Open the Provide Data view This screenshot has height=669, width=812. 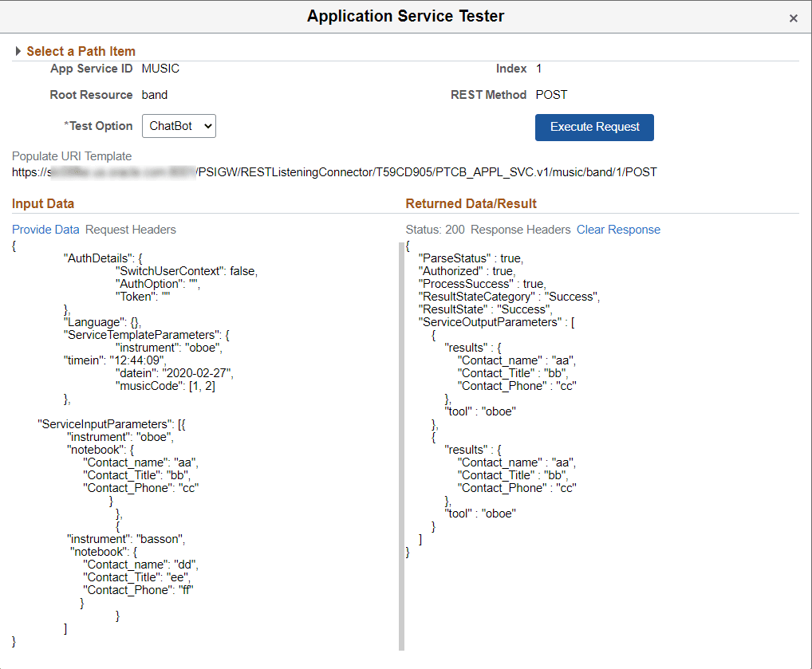45,229
